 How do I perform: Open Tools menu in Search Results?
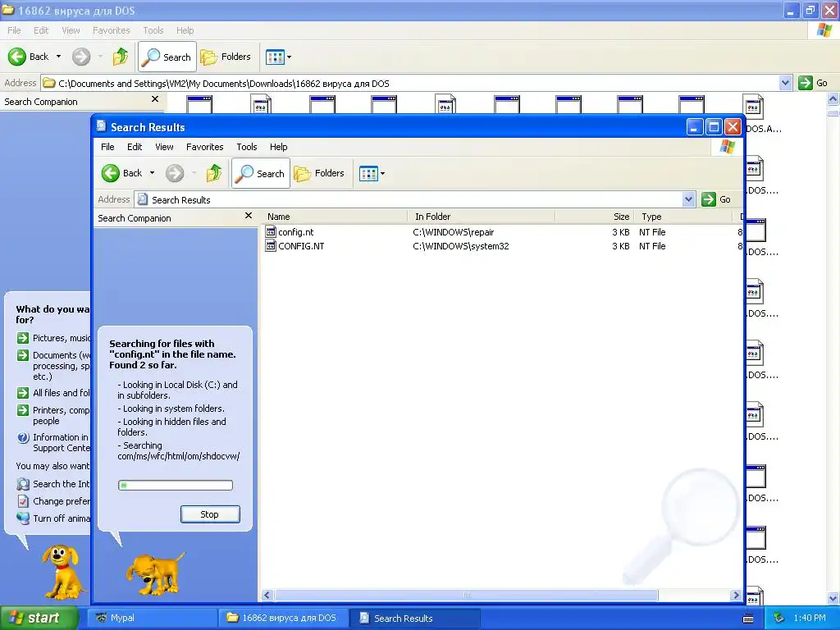pos(246,147)
